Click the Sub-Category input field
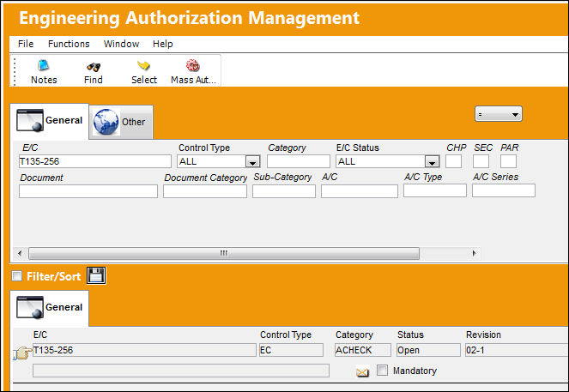The height and width of the screenshot is (392, 569). pyautogui.click(x=284, y=191)
